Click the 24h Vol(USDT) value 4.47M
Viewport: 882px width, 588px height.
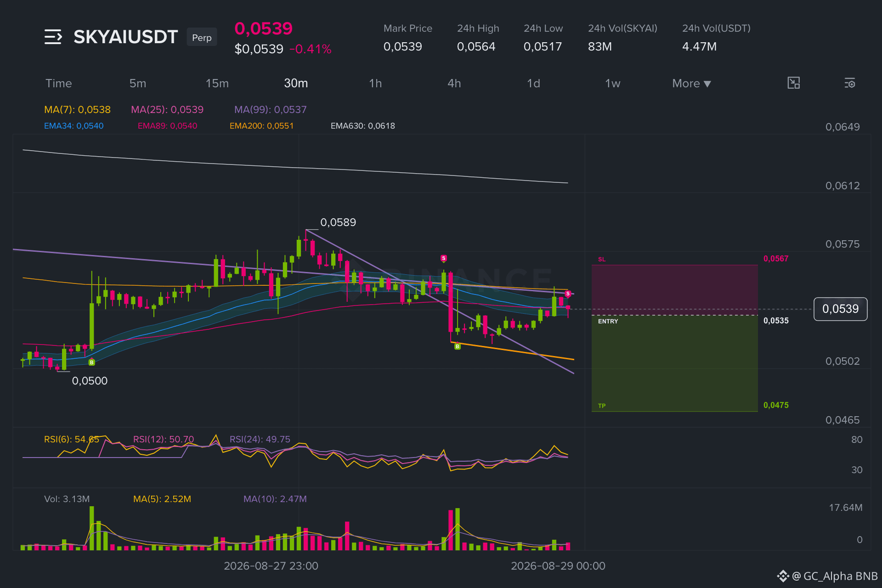coord(700,46)
